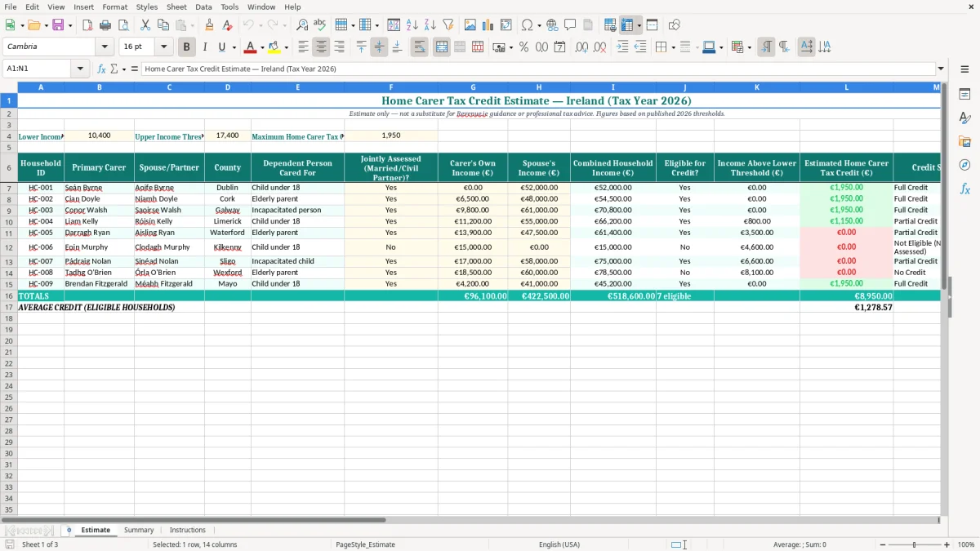This screenshot has height=551, width=980.
Task: Click the 100% zoom level
Action: click(x=966, y=544)
